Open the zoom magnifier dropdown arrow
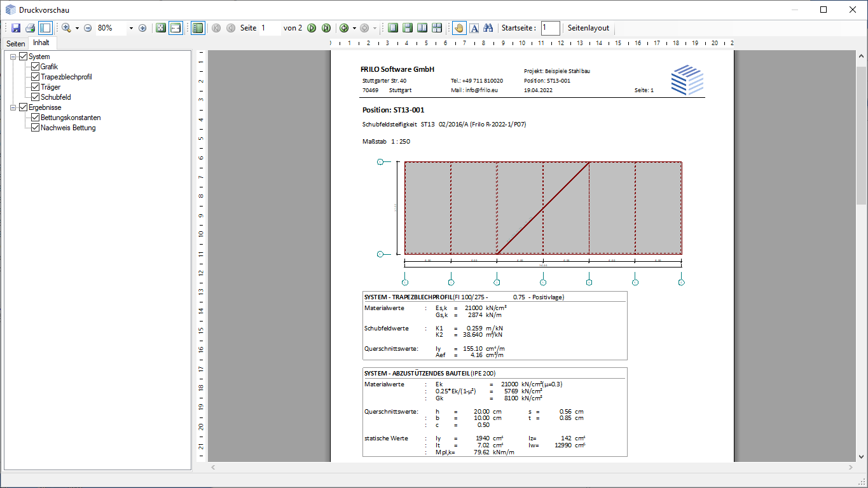Viewport: 868px width, 488px height. [x=77, y=28]
